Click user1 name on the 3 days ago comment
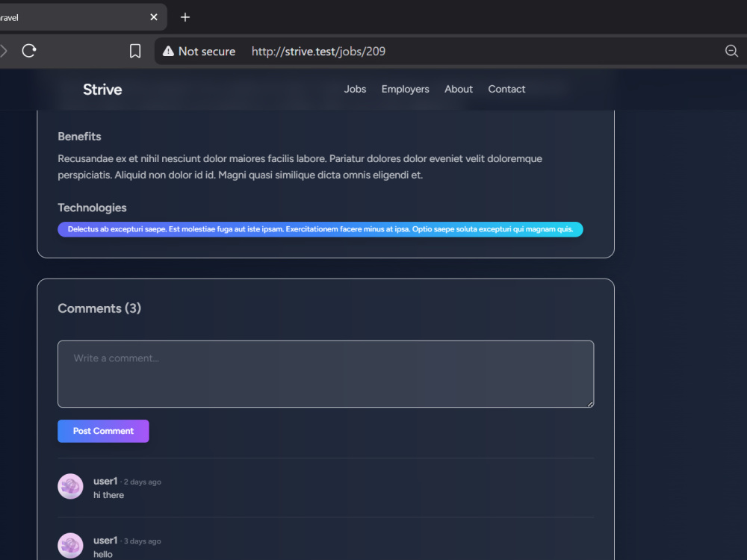This screenshot has height=560, width=747. click(105, 540)
